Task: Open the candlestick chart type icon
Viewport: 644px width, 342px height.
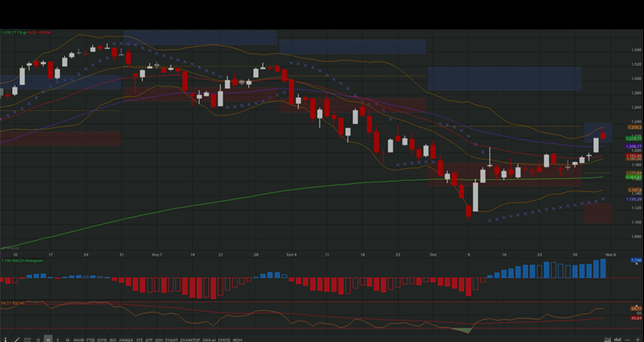Action: (618, 339)
